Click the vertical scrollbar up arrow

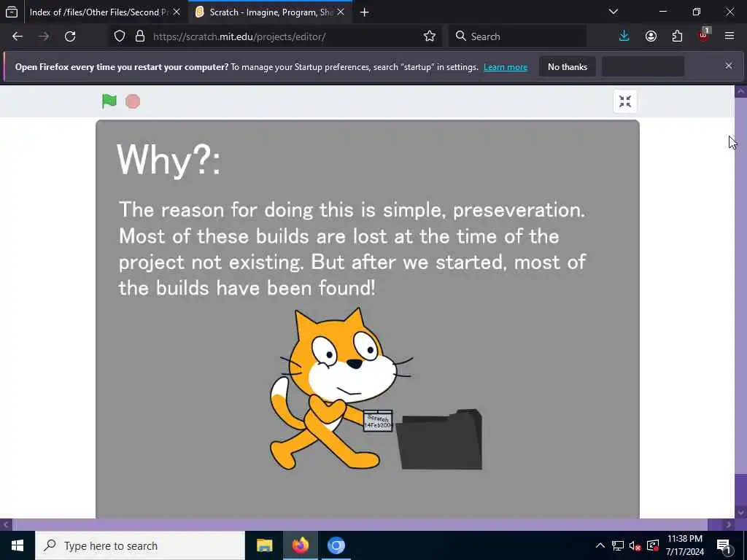click(740, 91)
